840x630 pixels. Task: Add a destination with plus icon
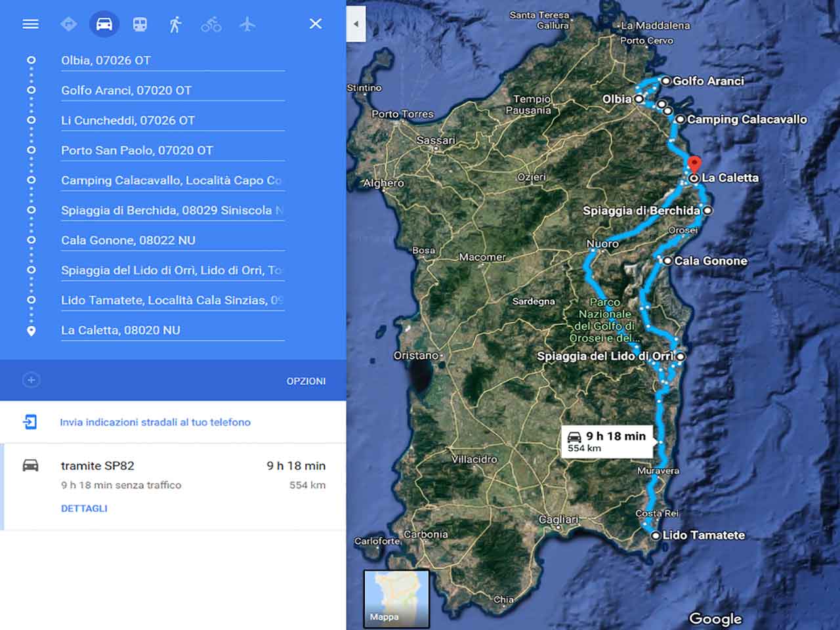31,380
